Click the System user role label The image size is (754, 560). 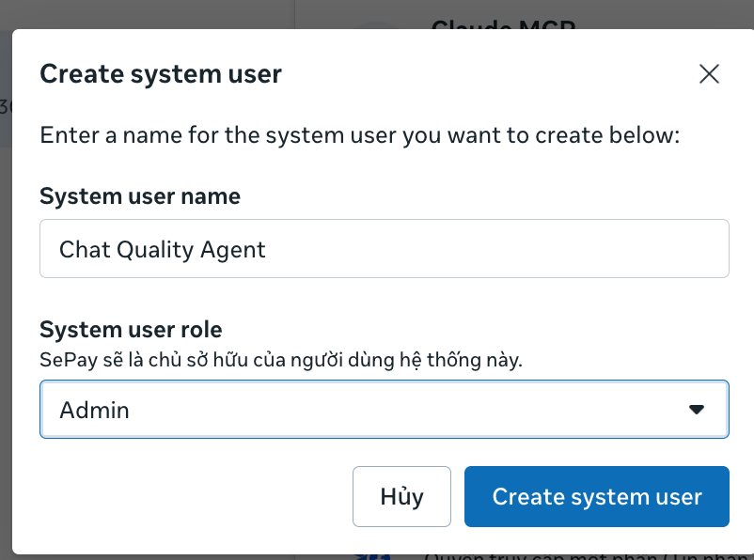pyautogui.click(x=131, y=329)
